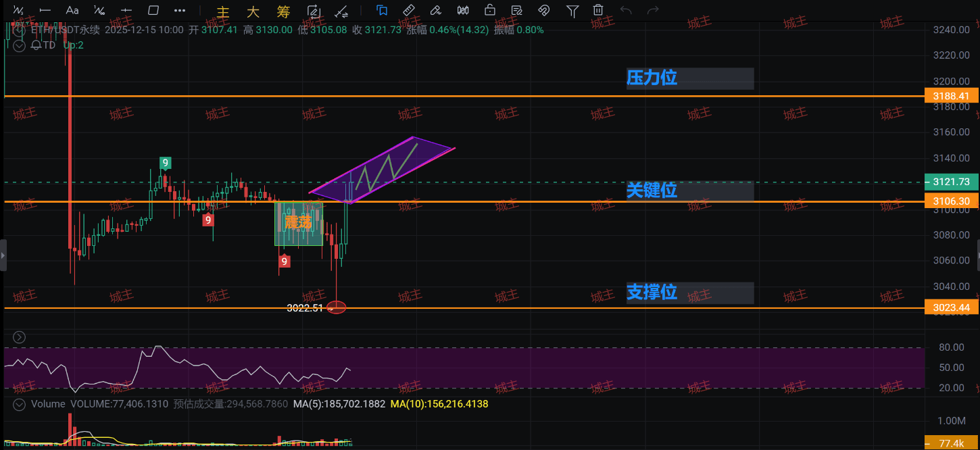Click the VOLUME:77,406.1310 value

pyautogui.click(x=120, y=404)
